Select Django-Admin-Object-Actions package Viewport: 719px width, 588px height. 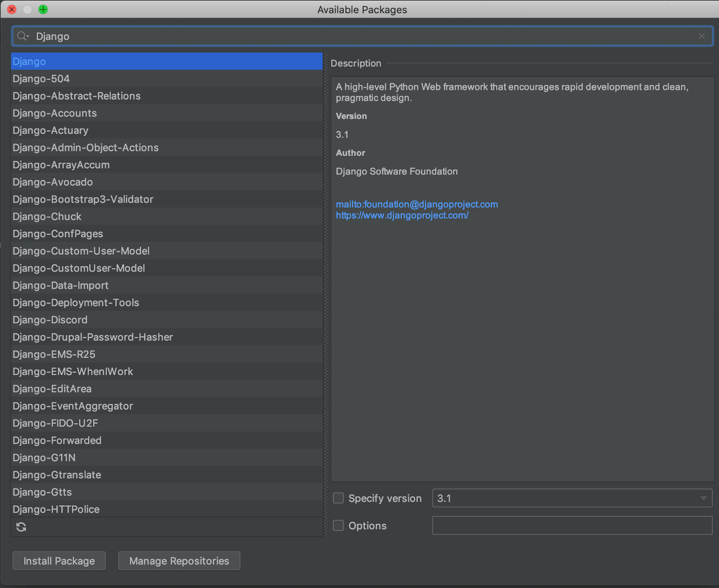click(167, 147)
